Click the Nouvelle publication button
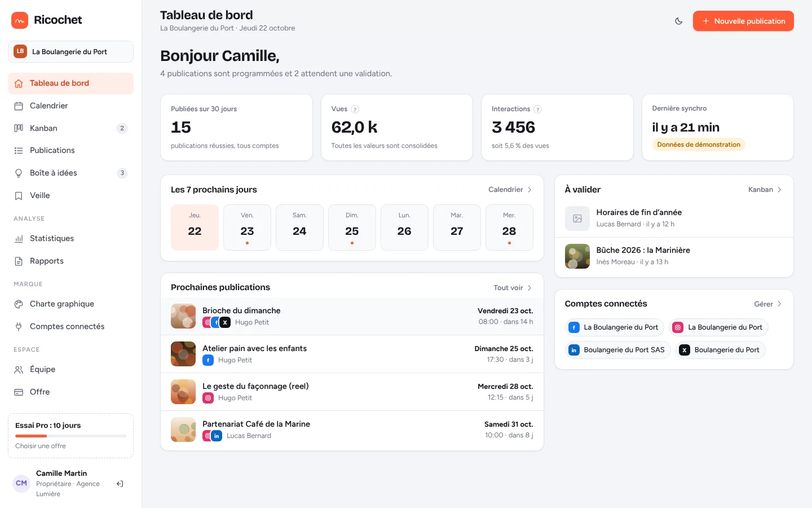 pos(743,21)
